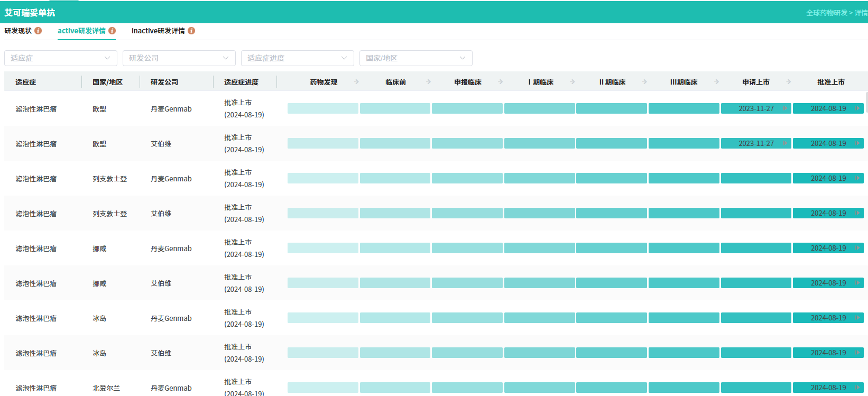Click the play icon on first row's 2023-11-27 bar

point(785,108)
